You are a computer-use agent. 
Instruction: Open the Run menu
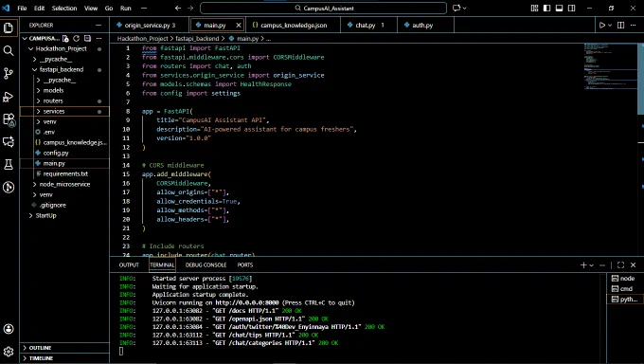click(126, 8)
